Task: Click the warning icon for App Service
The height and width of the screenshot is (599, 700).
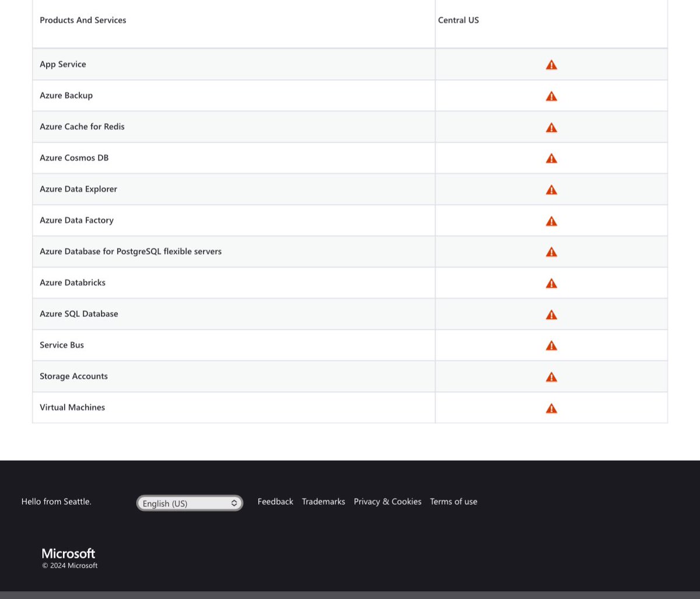Action: tap(551, 65)
